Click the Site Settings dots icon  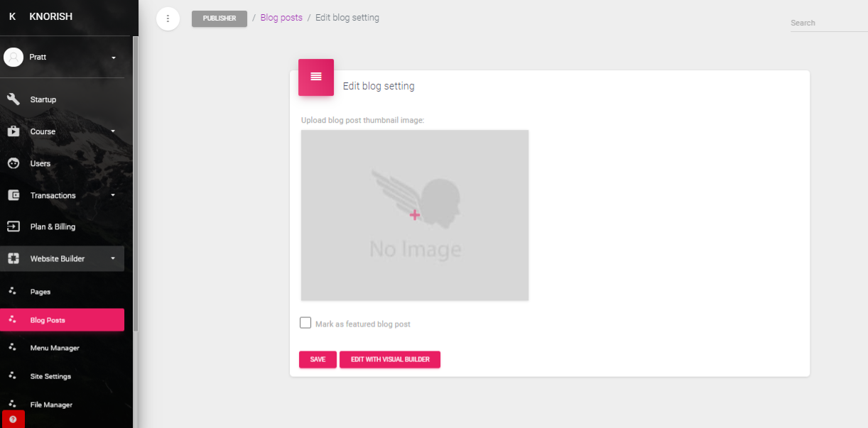[13, 375]
